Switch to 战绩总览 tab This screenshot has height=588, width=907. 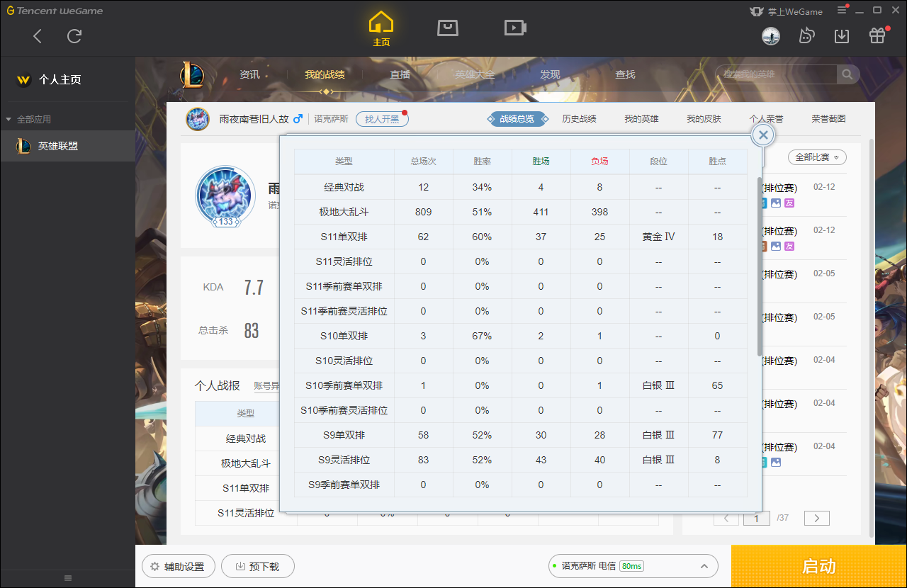coord(517,119)
